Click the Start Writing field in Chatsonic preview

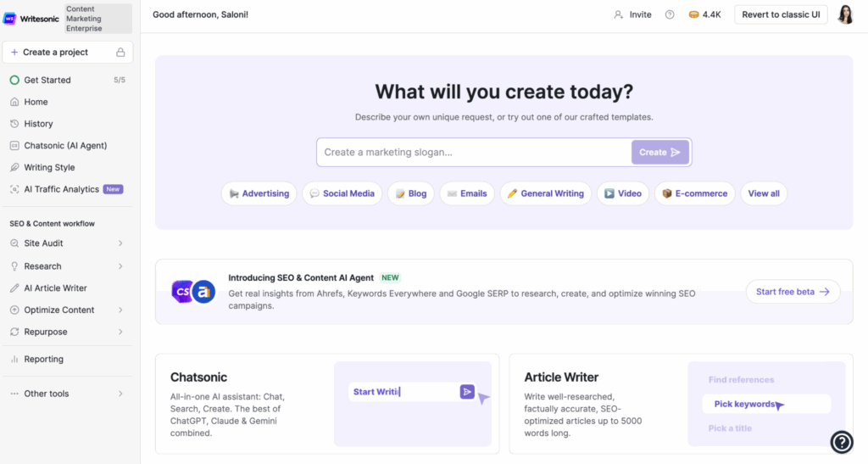[403, 392]
